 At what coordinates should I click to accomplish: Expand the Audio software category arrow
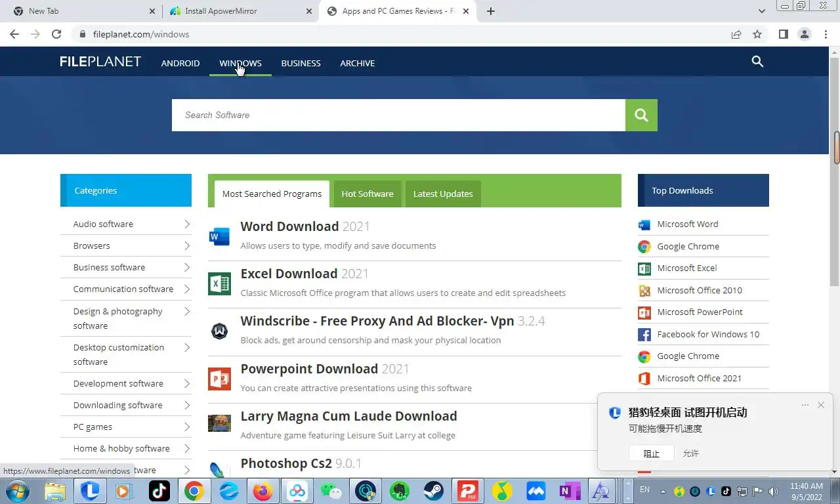(187, 224)
